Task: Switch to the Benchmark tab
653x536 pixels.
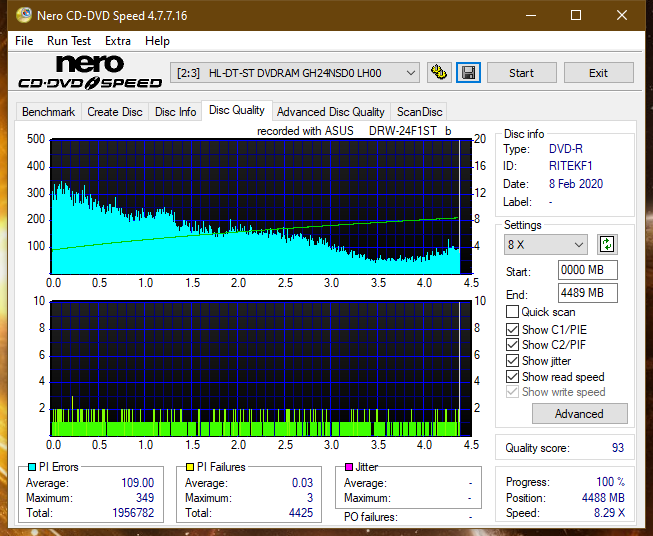Action: [49, 112]
